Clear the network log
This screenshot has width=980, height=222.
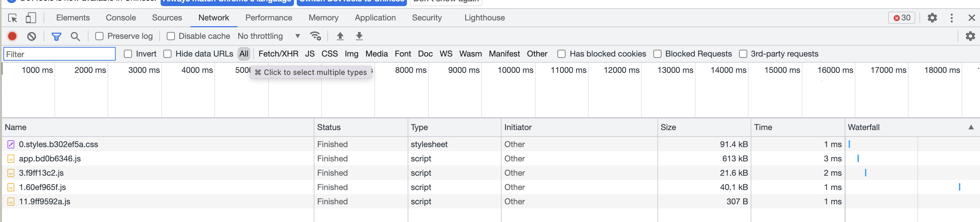coord(32,36)
